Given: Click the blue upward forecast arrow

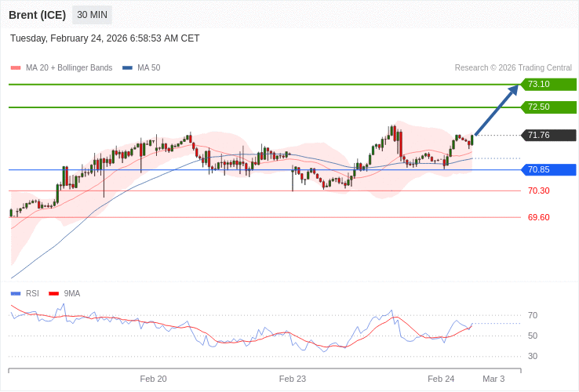Looking at the screenshot, I should click(497, 111).
